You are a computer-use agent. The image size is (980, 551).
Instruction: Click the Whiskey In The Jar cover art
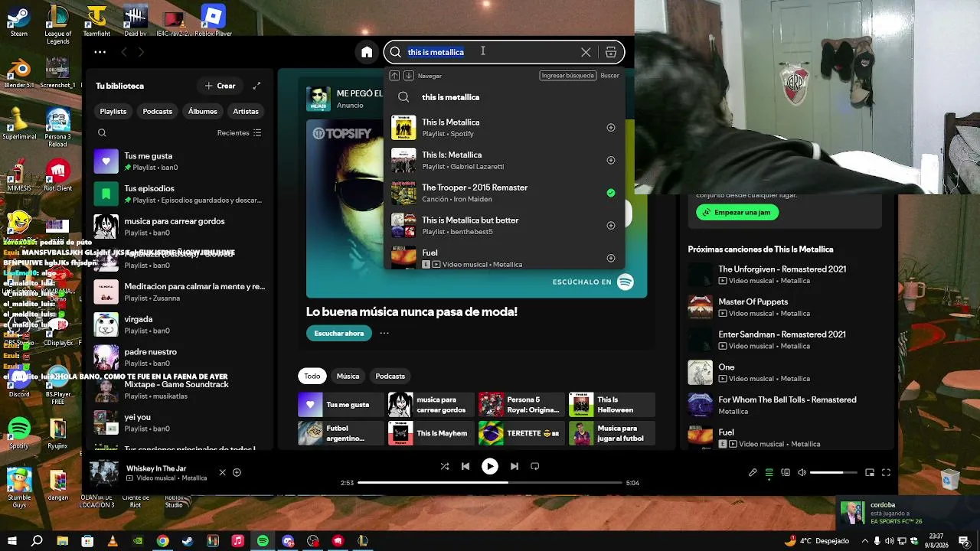104,472
